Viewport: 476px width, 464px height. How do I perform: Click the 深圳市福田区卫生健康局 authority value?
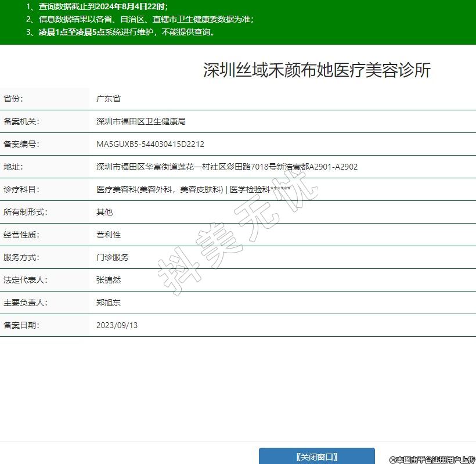pos(140,121)
